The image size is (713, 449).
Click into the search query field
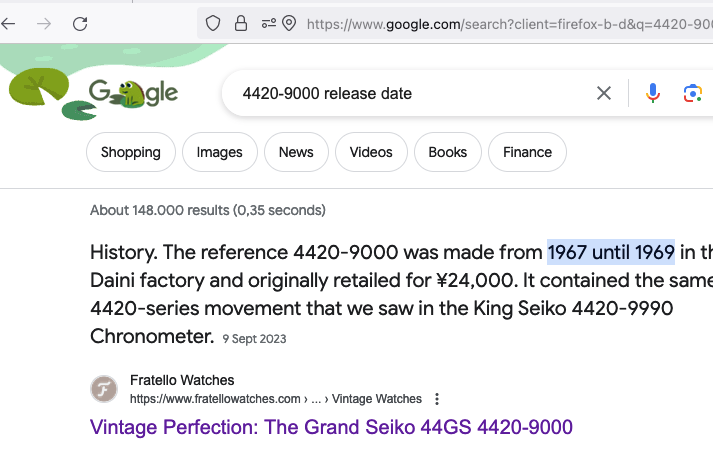point(409,93)
